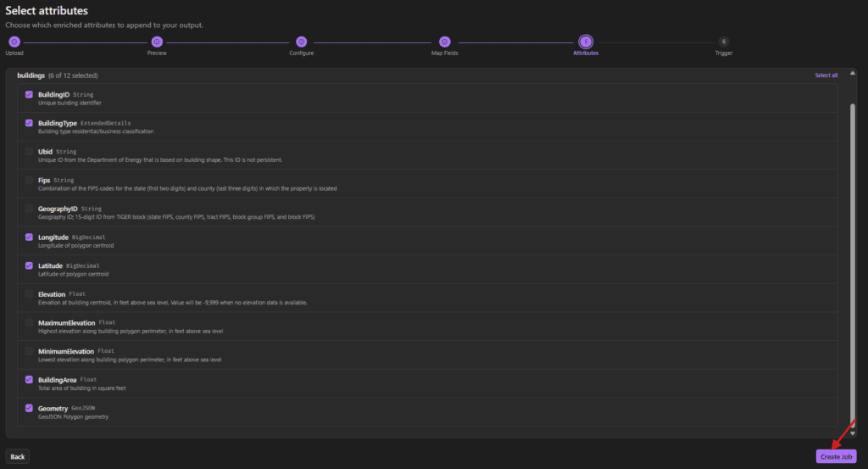This screenshot has width=868, height=469.
Task: Click the MinimumElevation attribute name
Action: tap(66, 351)
